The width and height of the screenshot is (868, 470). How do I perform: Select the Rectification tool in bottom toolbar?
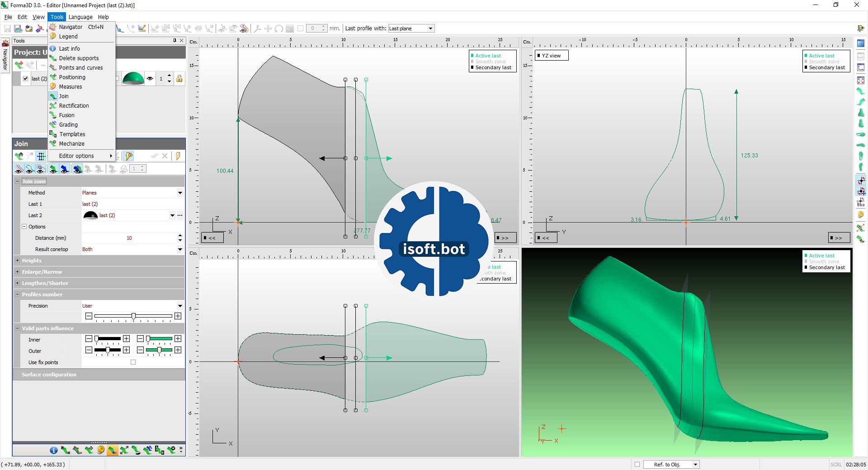[x=124, y=450]
